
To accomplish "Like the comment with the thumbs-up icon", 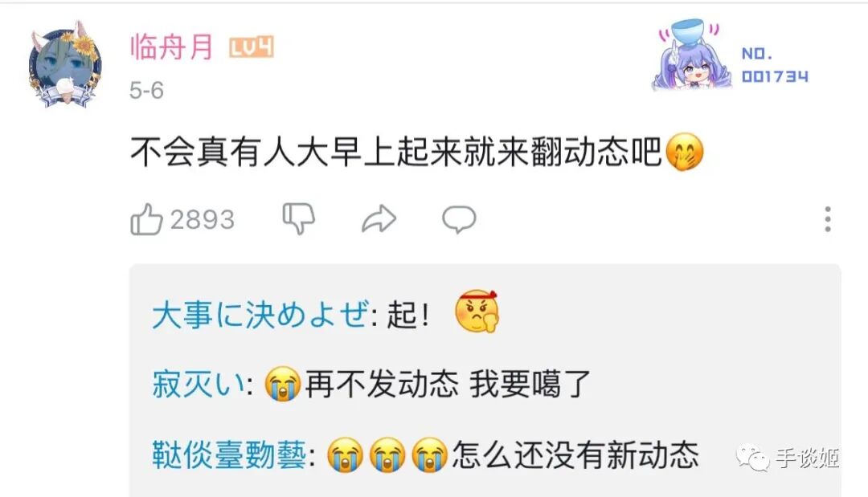I will pos(147,219).
